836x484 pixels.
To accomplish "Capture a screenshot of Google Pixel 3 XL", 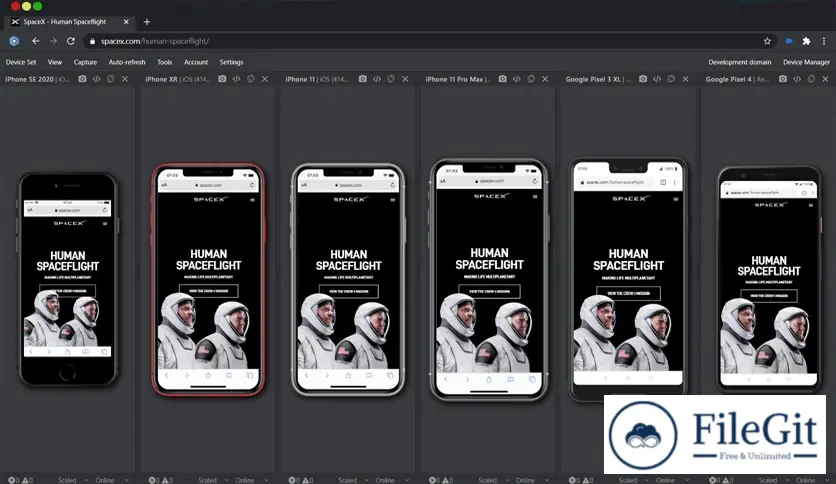I will pos(643,79).
